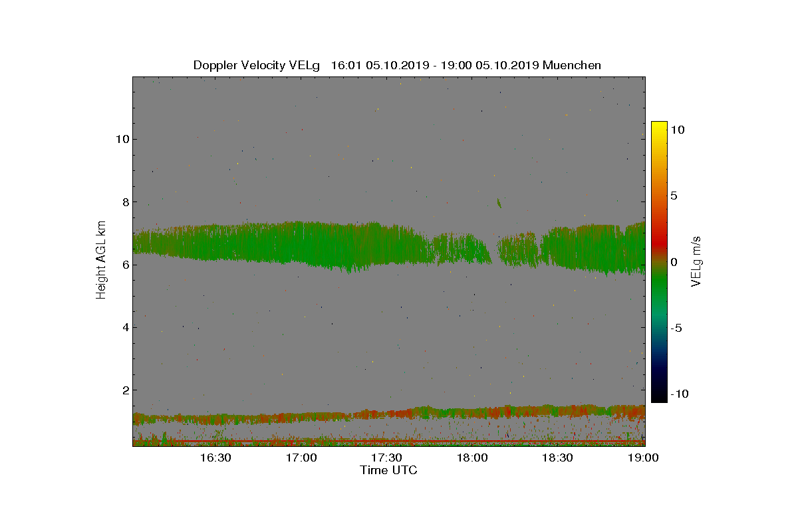This screenshot has height=532, width=798.
Task: Click the height tick label 8
Action: (124, 202)
